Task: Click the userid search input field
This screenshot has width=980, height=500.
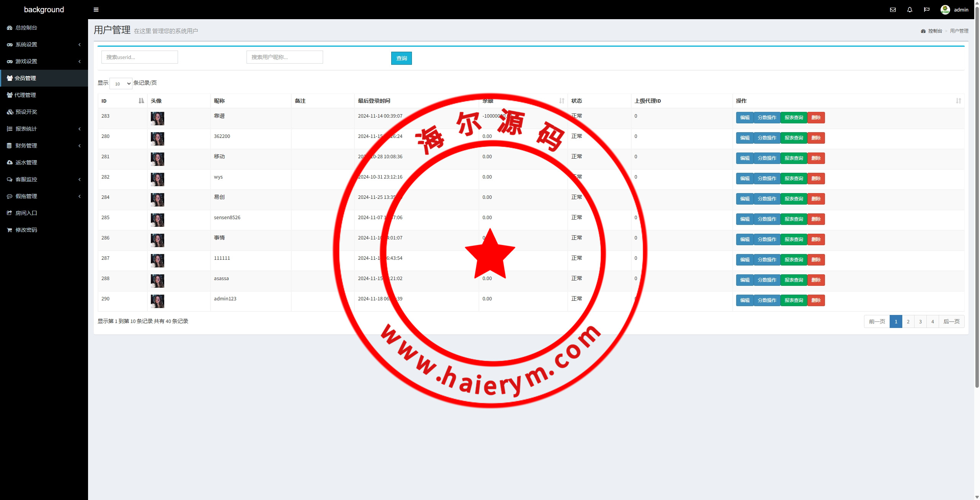Action: click(x=139, y=57)
